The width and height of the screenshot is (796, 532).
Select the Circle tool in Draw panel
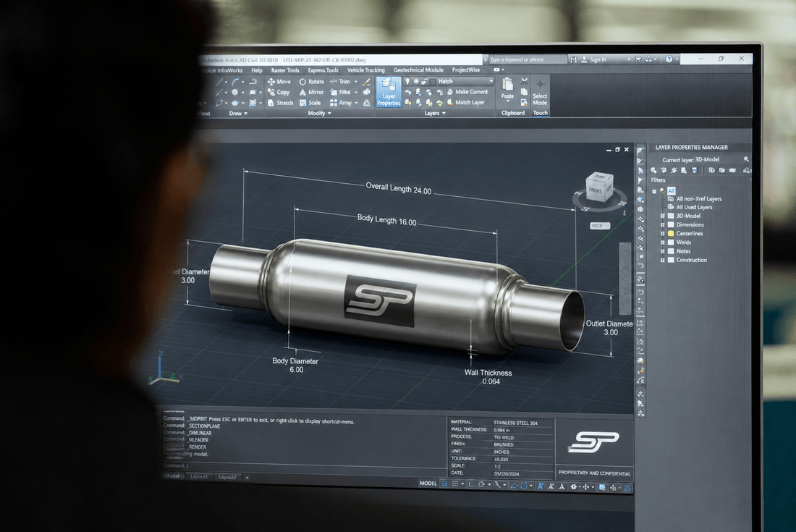click(x=234, y=93)
